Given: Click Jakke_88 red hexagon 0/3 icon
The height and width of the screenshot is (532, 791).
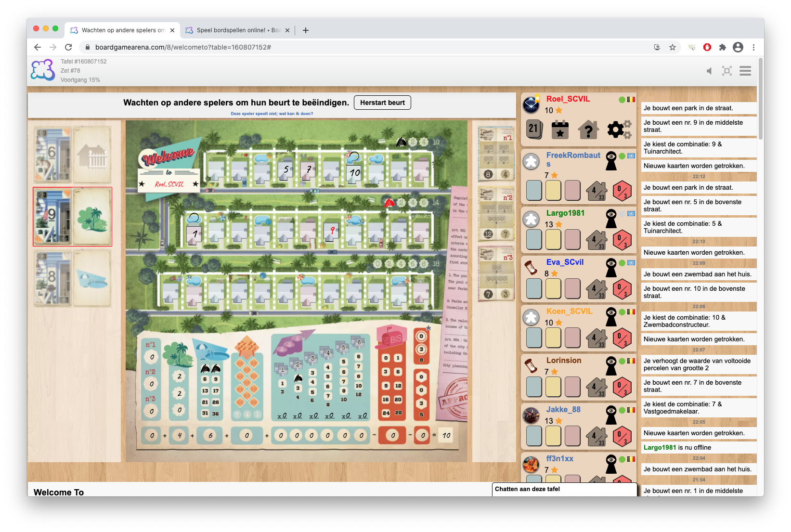Looking at the screenshot, I should click(622, 436).
